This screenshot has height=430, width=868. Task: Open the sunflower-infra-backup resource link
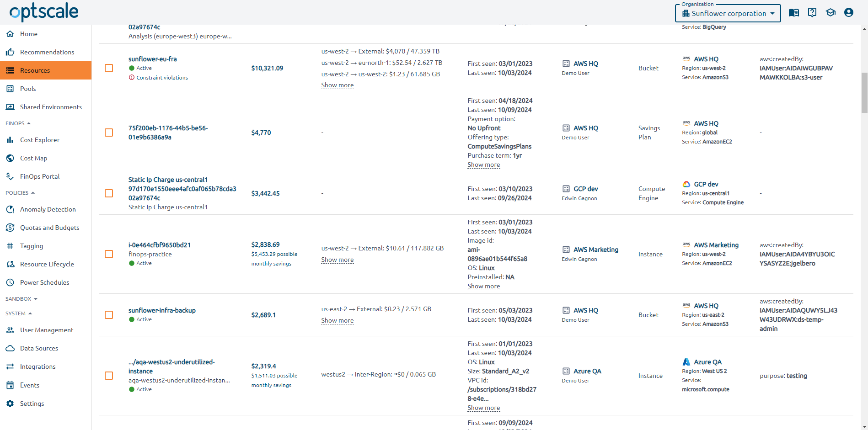[x=162, y=310]
